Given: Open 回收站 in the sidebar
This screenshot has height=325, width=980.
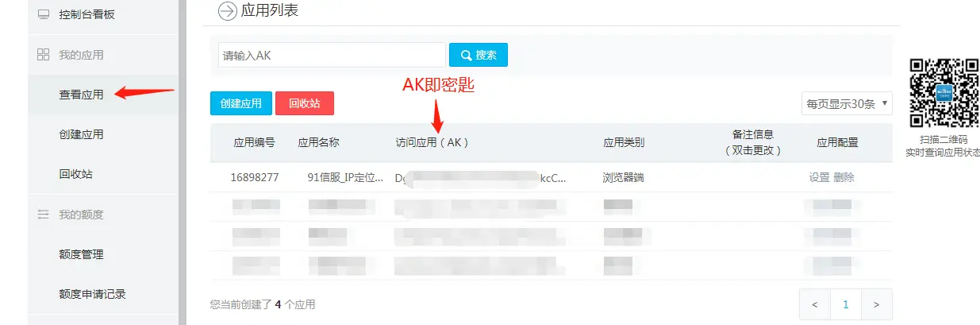Looking at the screenshot, I should point(75,174).
